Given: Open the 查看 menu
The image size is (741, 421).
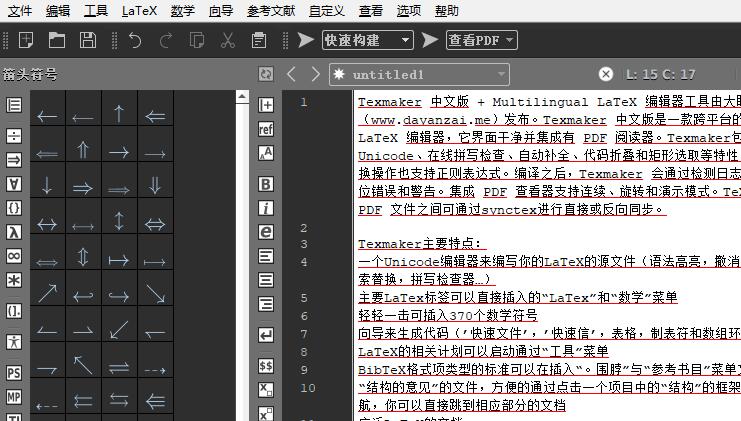Looking at the screenshot, I should (370, 10).
